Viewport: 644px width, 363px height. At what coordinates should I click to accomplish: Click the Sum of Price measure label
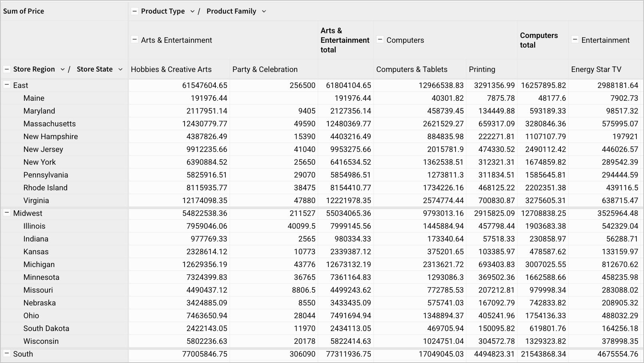tap(23, 11)
